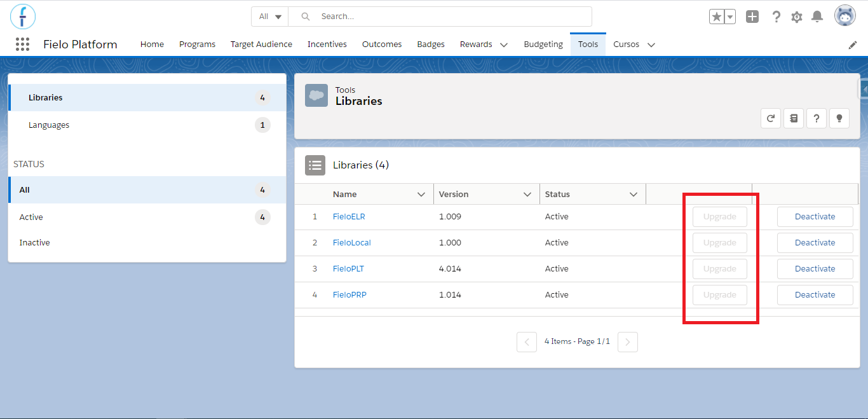Click Upgrade for FieloPLT
This screenshot has height=419, width=868.
720,269
